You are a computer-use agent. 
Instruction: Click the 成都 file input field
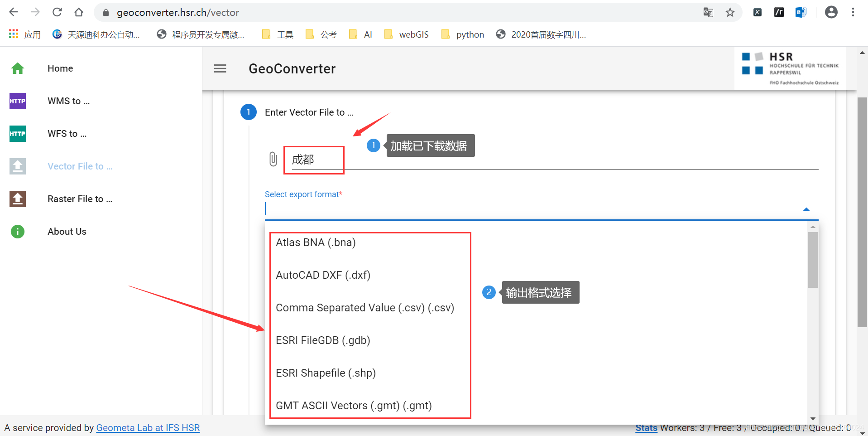[x=555, y=160]
